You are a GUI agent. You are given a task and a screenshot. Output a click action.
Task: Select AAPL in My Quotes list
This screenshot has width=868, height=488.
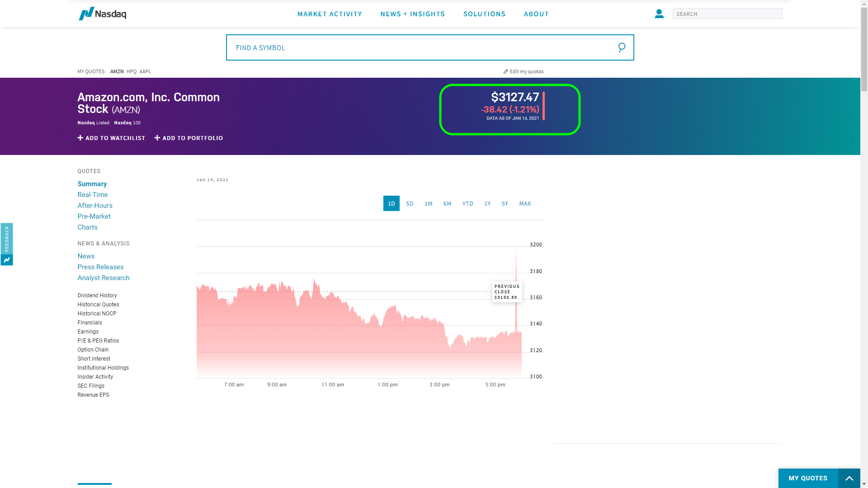tap(145, 71)
